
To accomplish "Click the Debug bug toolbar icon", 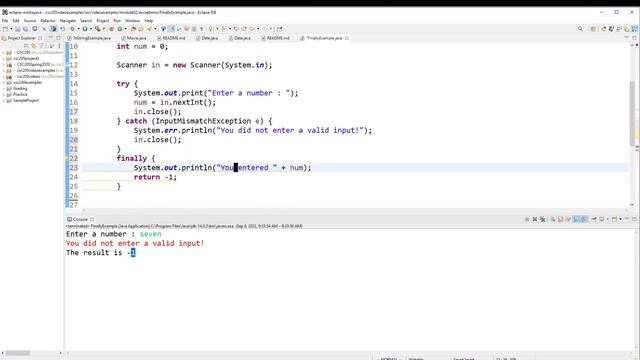I will (x=73, y=29).
